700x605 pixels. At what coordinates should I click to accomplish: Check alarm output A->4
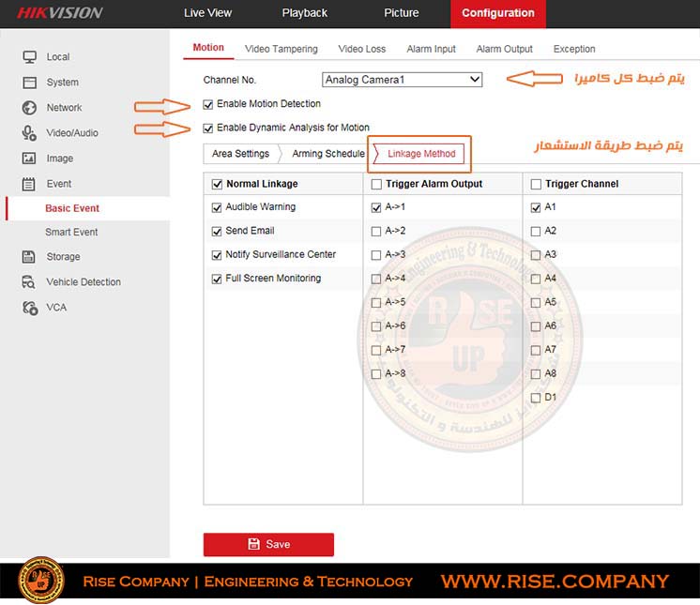pos(376,279)
